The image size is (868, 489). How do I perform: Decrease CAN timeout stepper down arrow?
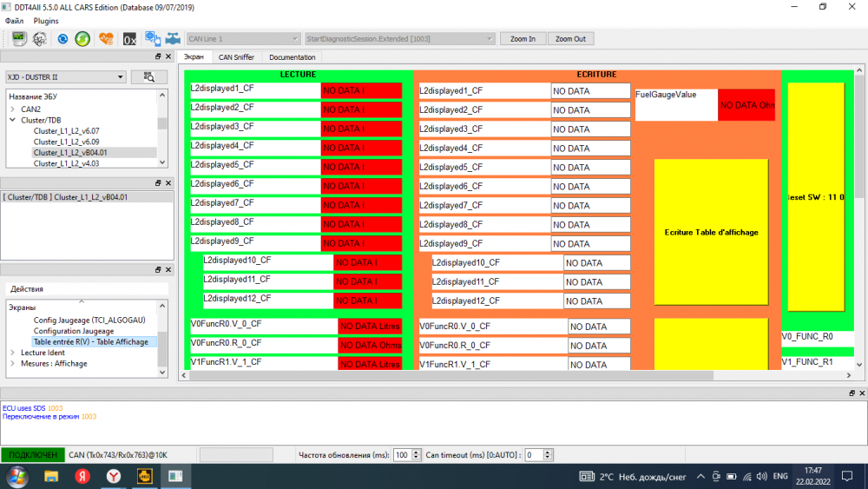(548, 458)
